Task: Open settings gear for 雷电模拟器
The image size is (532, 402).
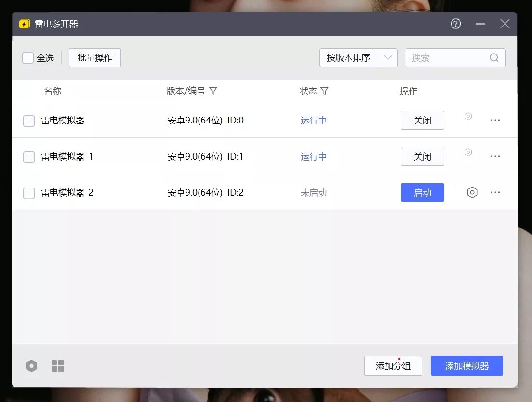Action: point(468,116)
